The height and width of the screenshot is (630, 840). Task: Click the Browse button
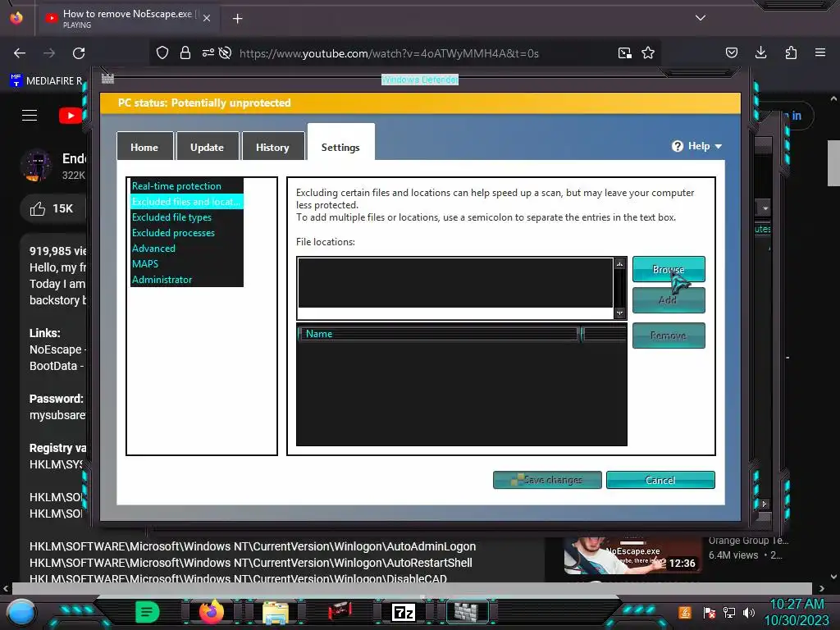click(x=668, y=269)
